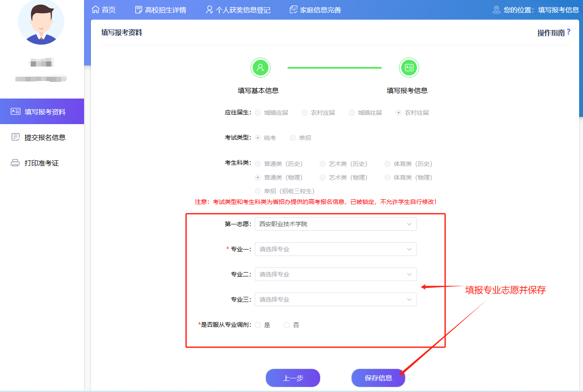Open 提交报名信息 in the sidebar
The width and height of the screenshot is (583, 392).
(45, 137)
